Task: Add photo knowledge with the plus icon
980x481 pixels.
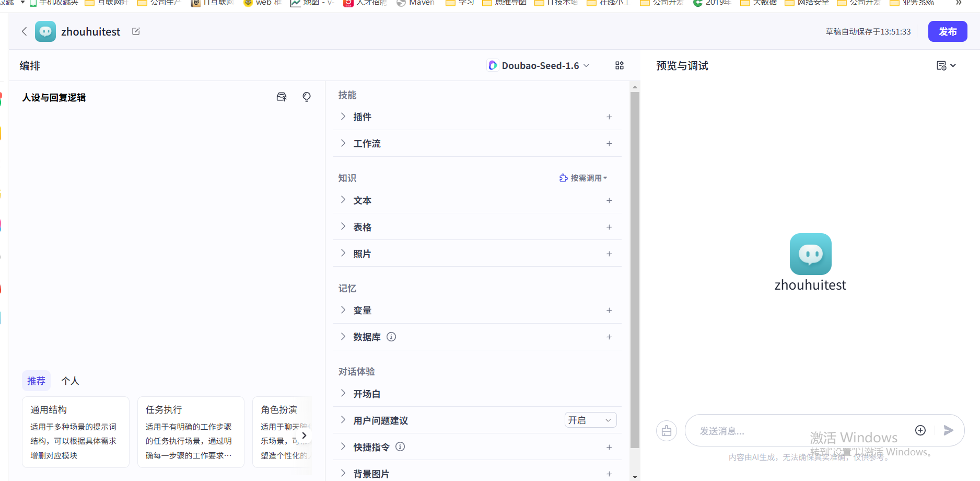Action: [609, 254]
